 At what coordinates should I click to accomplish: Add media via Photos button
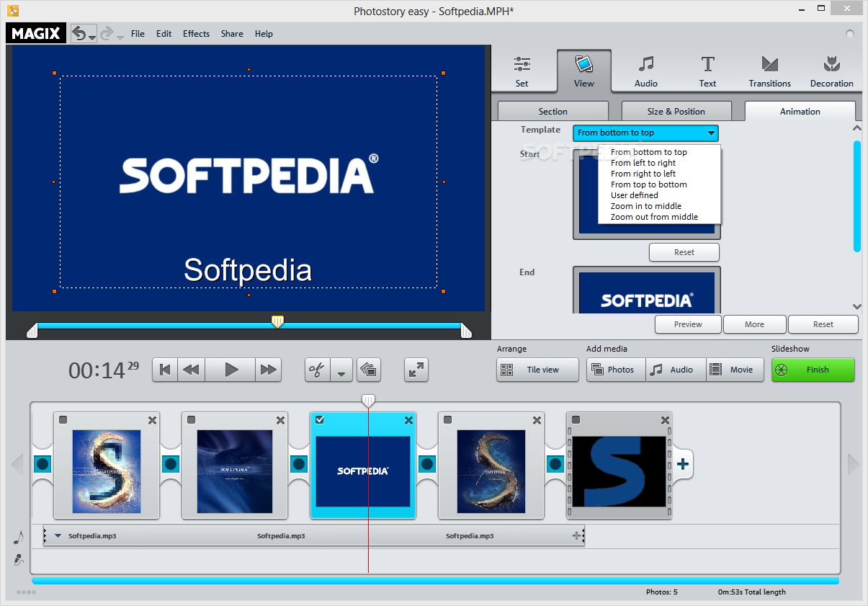point(616,370)
